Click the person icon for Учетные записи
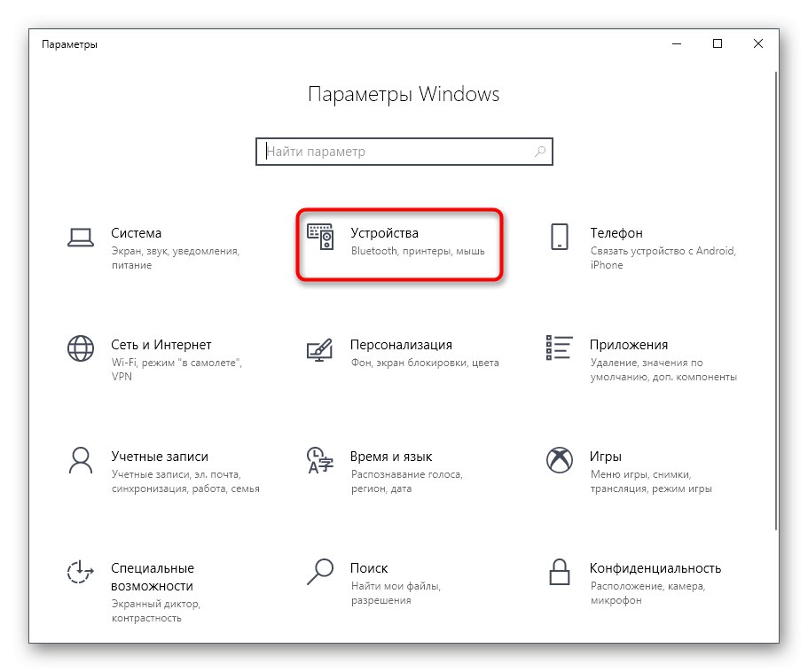808x672 pixels. (x=81, y=462)
